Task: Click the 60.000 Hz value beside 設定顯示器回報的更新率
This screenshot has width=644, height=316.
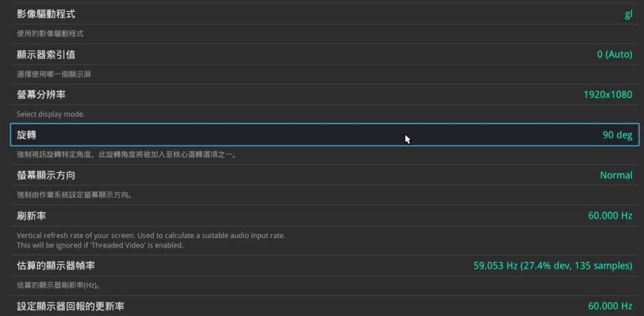Action: [x=610, y=306]
